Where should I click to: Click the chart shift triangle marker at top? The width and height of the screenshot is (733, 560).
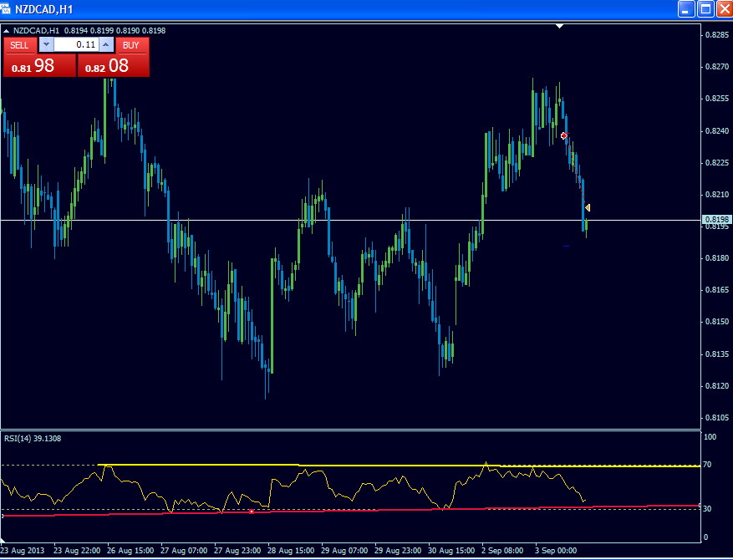(x=559, y=26)
